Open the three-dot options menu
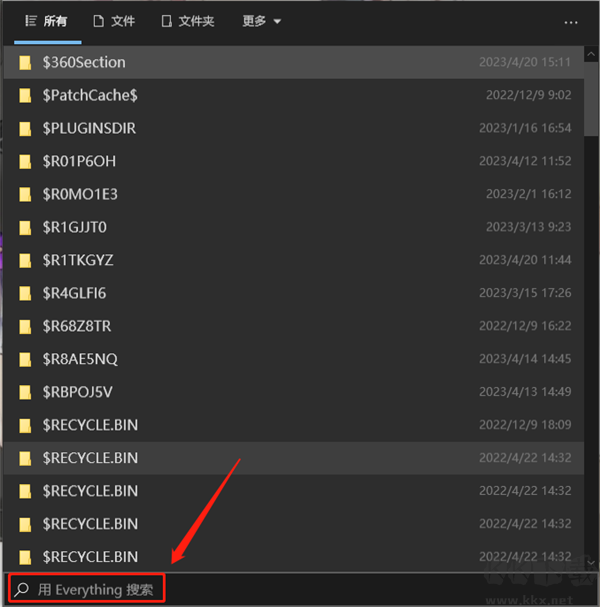Screen dimensions: 600x607 (x=571, y=23)
